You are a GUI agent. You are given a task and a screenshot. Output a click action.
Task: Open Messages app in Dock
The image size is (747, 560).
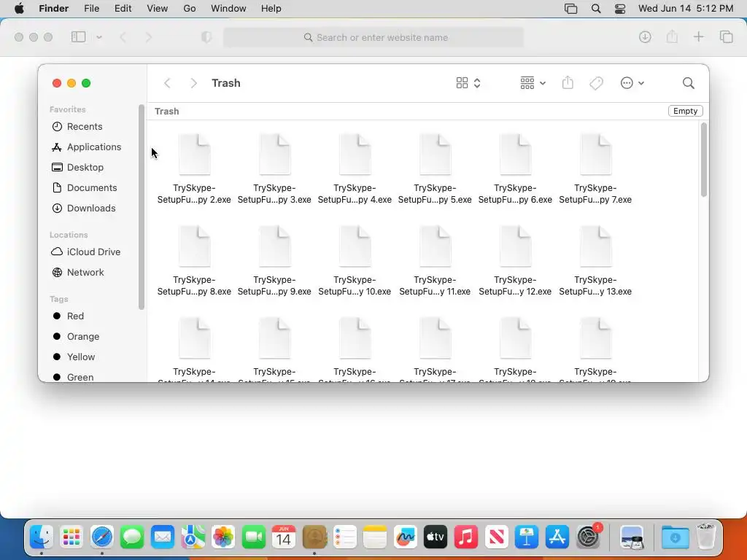click(132, 537)
